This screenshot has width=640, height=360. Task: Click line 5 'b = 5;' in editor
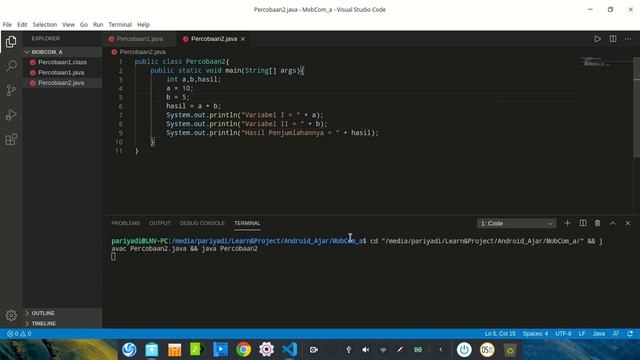[x=178, y=97]
